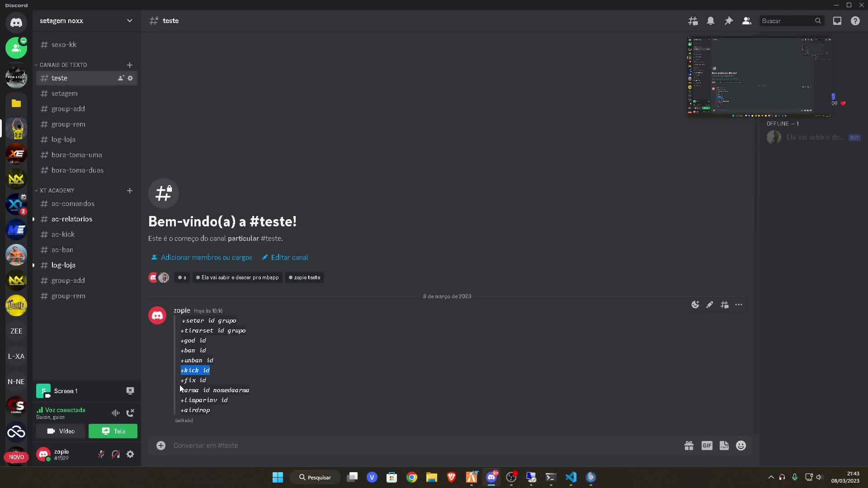This screenshot has height=488, width=868.
Task: Deafen audio in the user panel
Action: point(116,454)
